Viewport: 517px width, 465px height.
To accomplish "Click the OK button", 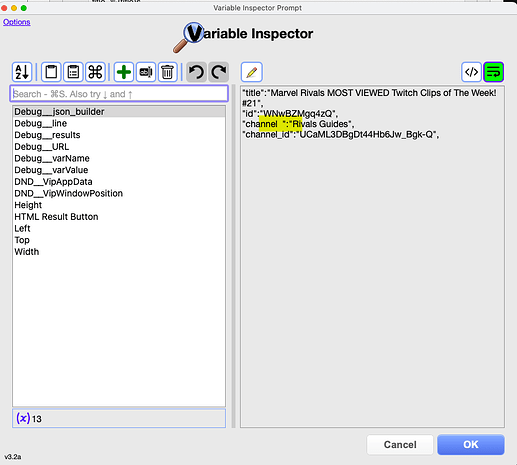I will point(471,444).
